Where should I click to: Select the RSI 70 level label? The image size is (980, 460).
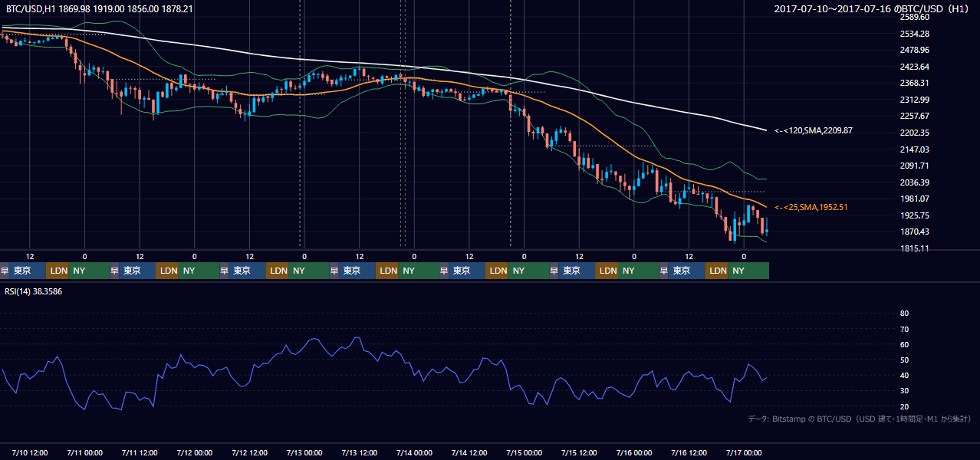[x=904, y=329]
